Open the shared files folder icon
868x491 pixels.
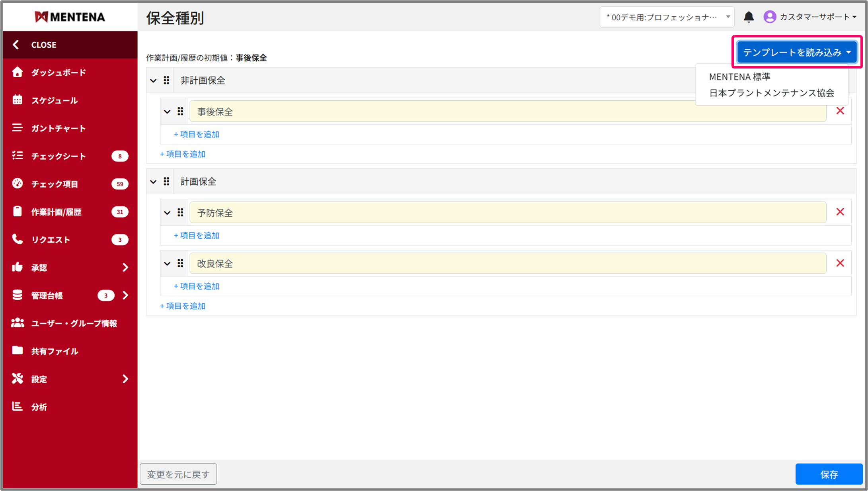17,350
